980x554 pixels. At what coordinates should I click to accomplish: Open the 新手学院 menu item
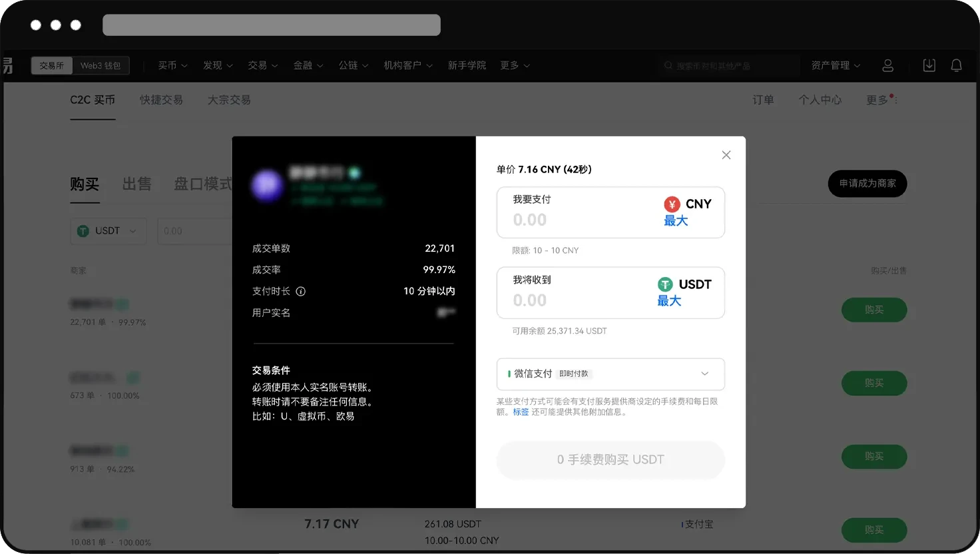point(467,65)
